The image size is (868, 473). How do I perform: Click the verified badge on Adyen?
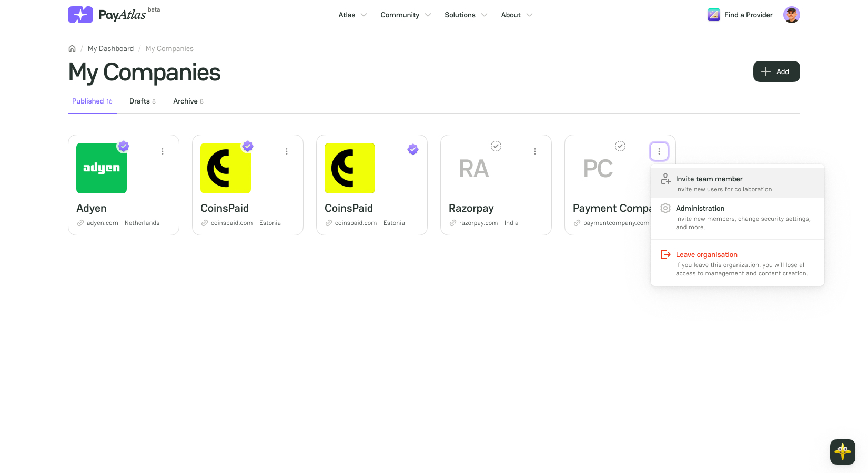[x=124, y=146]
